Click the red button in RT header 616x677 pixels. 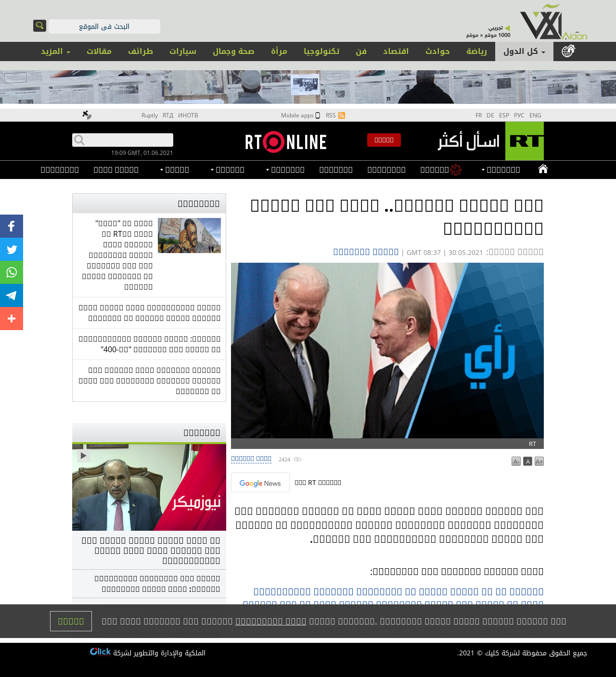click(x=384, y=140)
